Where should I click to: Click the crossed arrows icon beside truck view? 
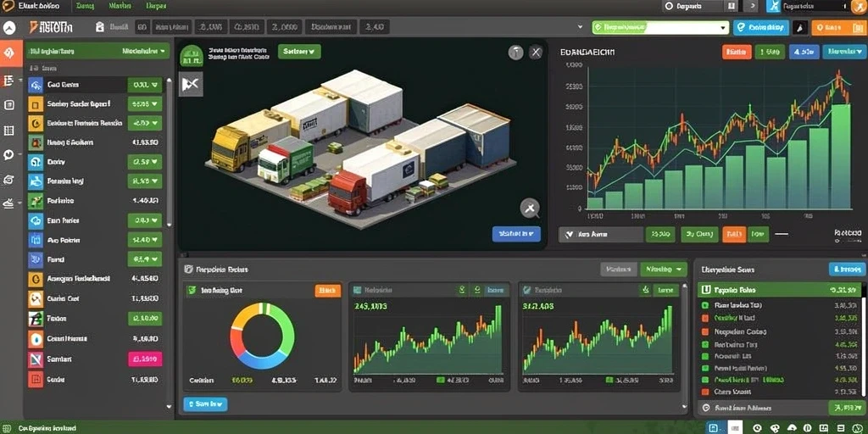pos(191,84)
